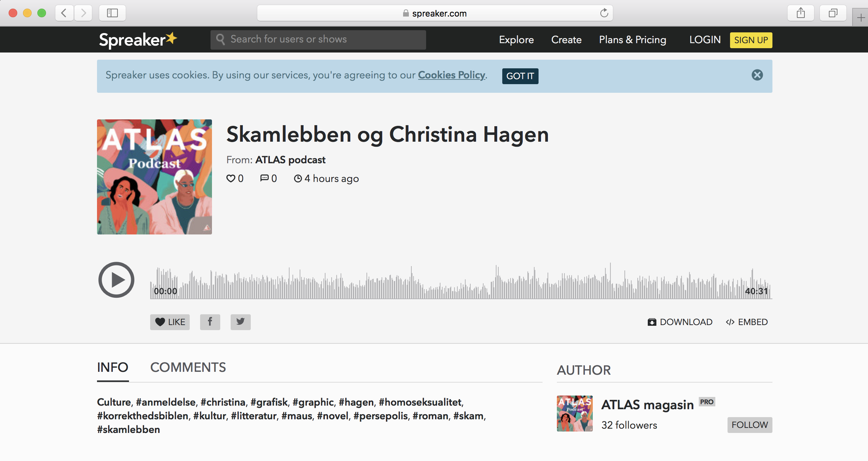The width and height of the screenshot is (868, 461).
Task: Play the Skamlebben episode
Action: click(116, 280)
